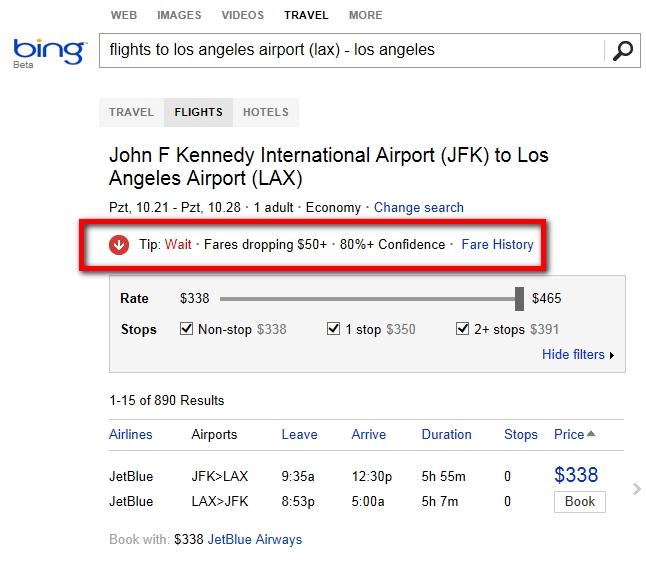Open the Travel tab
This screenshot has width=646, height=563.
tap(131, 112)
